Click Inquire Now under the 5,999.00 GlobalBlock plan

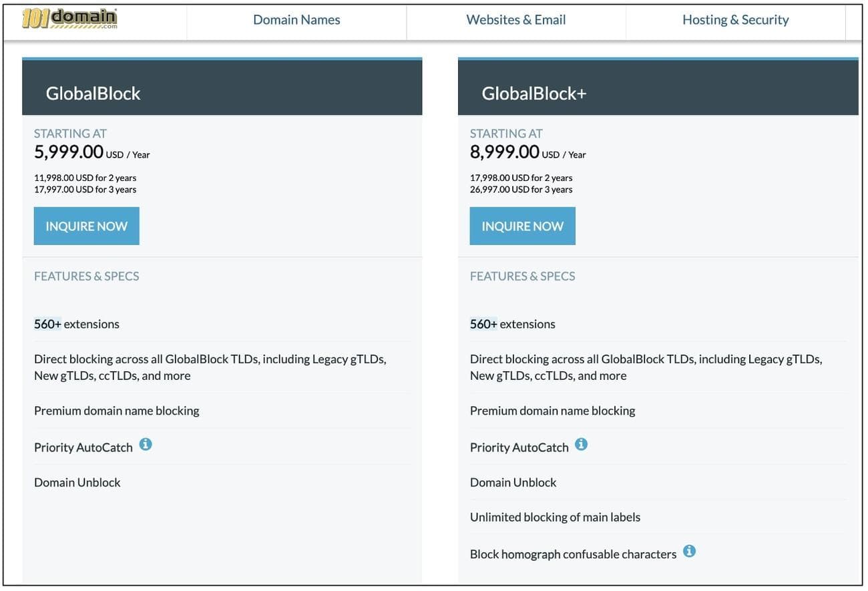point(86,226)
